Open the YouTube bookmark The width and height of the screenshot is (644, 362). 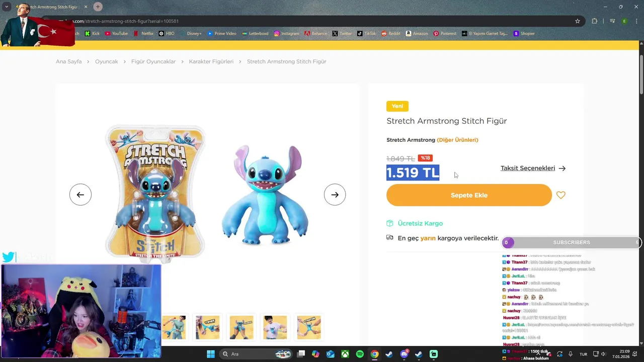[x=116, y=34]
